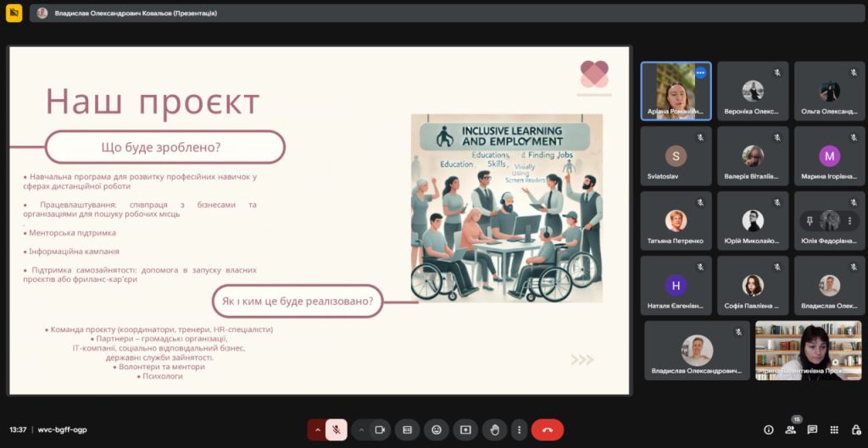Select Sviatoslav's participant tile
The height and width of the screenshot is (448, 868).
(x=676, y=157)
